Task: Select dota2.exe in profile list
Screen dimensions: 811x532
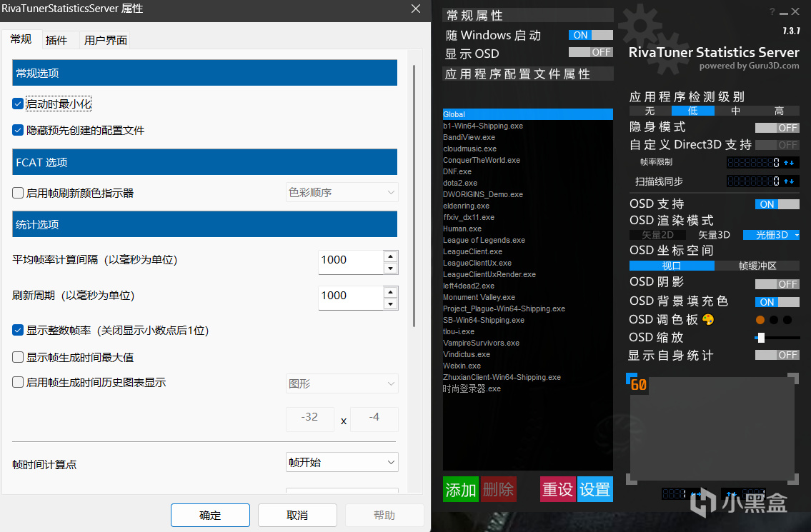Action: (x=527, y=183)
